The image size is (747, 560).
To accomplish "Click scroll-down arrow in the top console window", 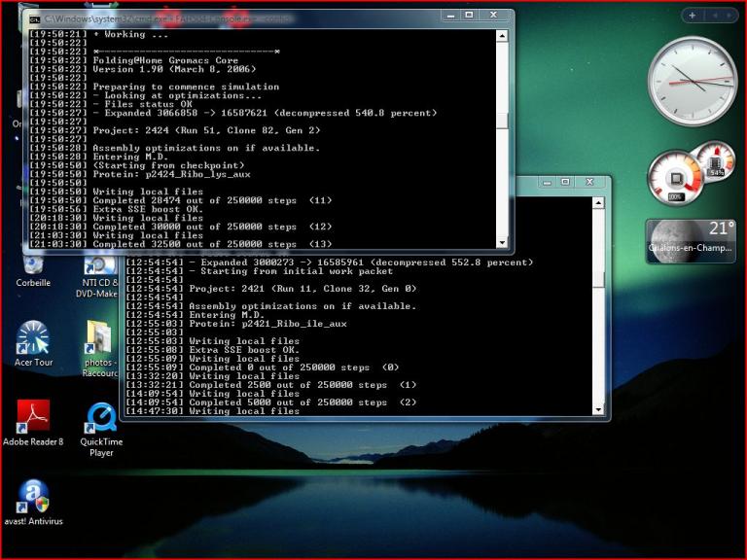I will pos(502,242).
